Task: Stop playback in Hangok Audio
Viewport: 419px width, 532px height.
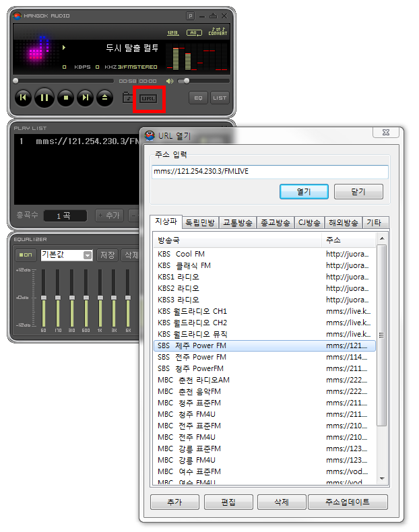Action: pos(66,98)
